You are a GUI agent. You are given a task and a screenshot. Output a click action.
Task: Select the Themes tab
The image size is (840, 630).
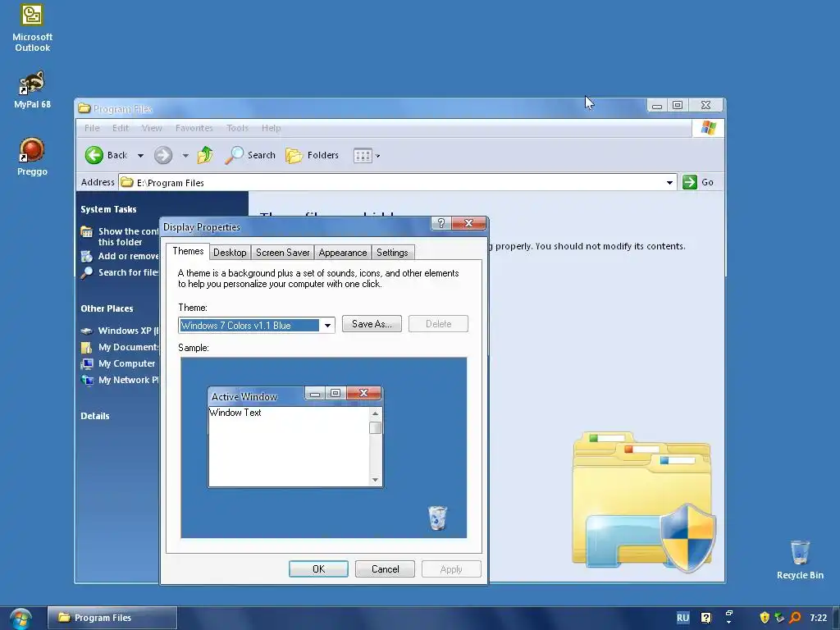[188, 251]
